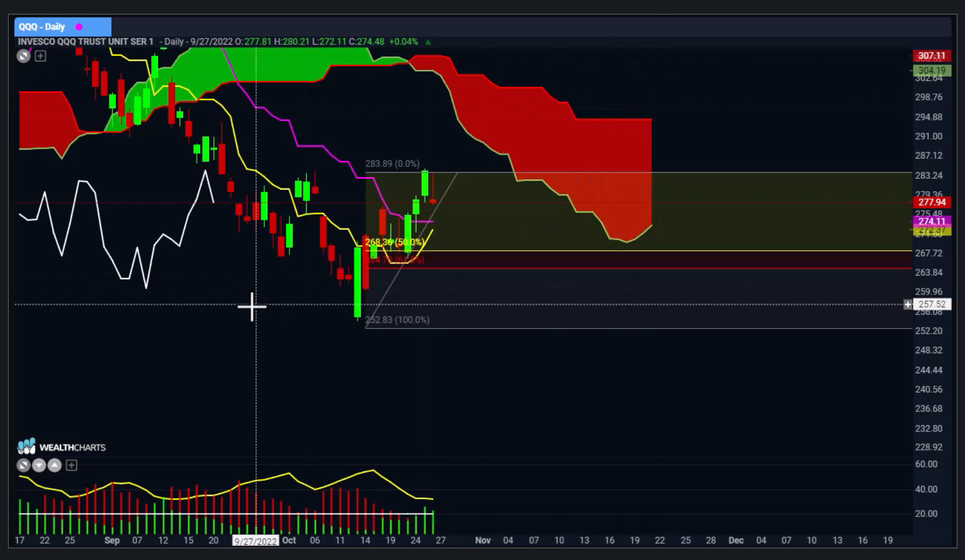Click the green 304.19 price label

(x=931, y=70)
